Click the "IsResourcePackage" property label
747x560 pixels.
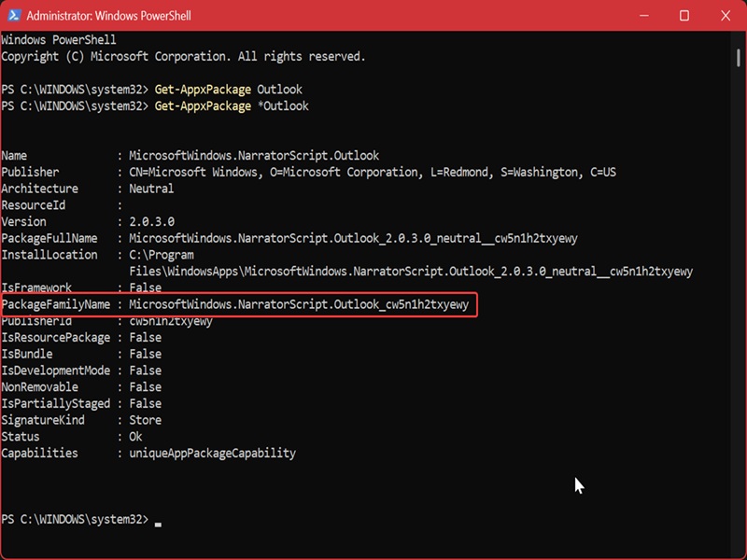tap(56, 338)
